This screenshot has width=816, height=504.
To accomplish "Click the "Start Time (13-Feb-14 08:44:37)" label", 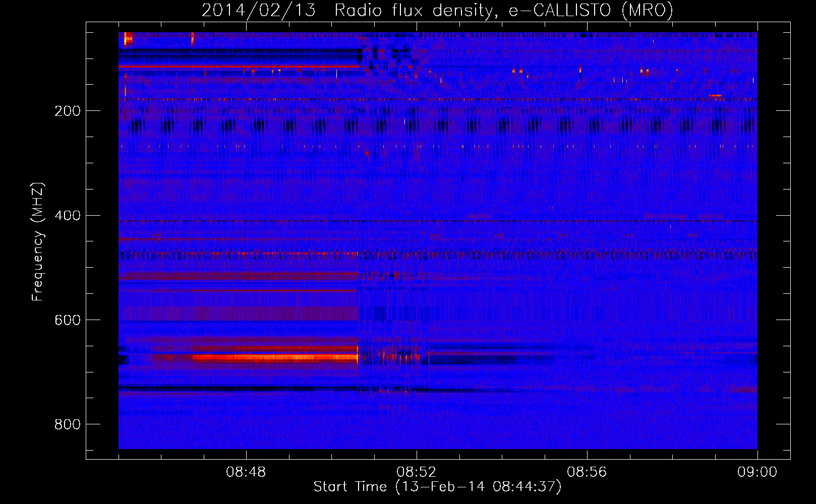I will pos(437,487).
